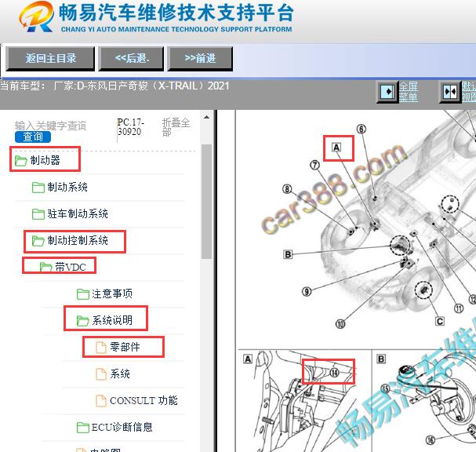Click callout number 10 in diagram
The height and width of the screenshot is (452, 476).
[x=340, y=324]
